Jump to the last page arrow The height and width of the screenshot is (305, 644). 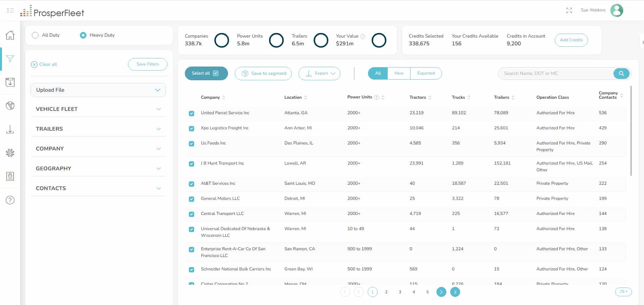coord(455,292)
